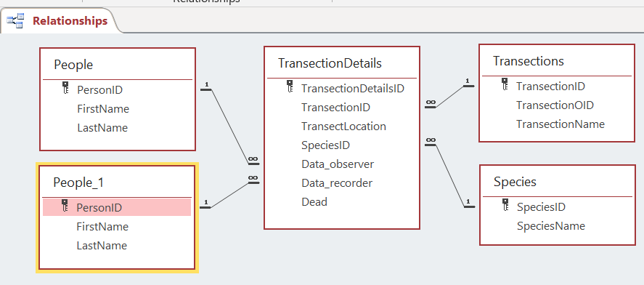The image size is (644, 285).
Task: Click the key icon beside Species SpeciesID
Action: pos(505,205)
